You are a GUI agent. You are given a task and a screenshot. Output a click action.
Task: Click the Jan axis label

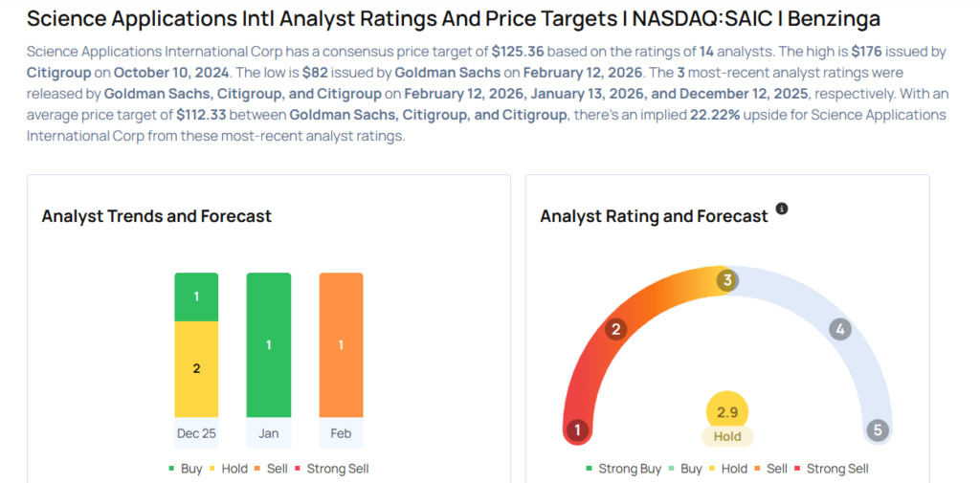(x=269, y=433)
